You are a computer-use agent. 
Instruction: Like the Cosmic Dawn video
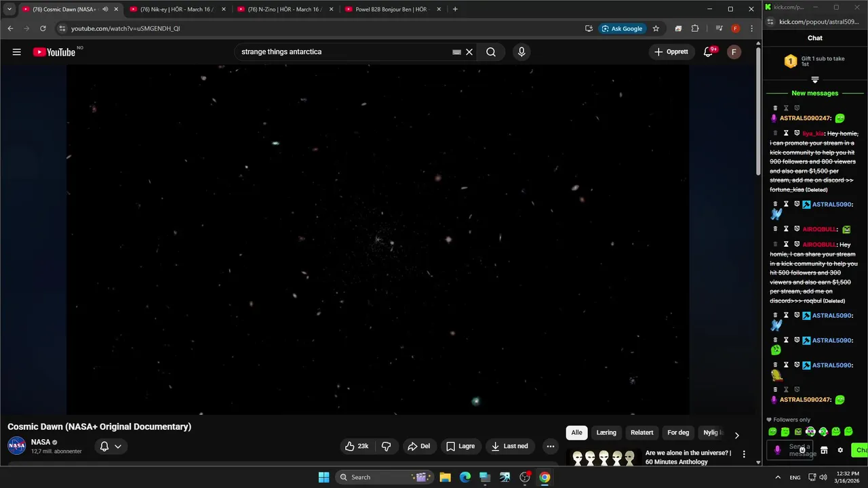(357, 446)
